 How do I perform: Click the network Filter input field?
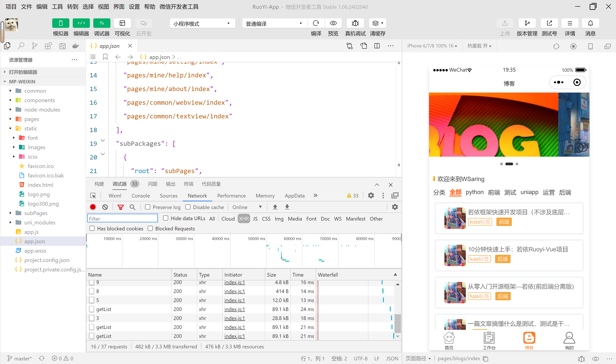(123, 218)
